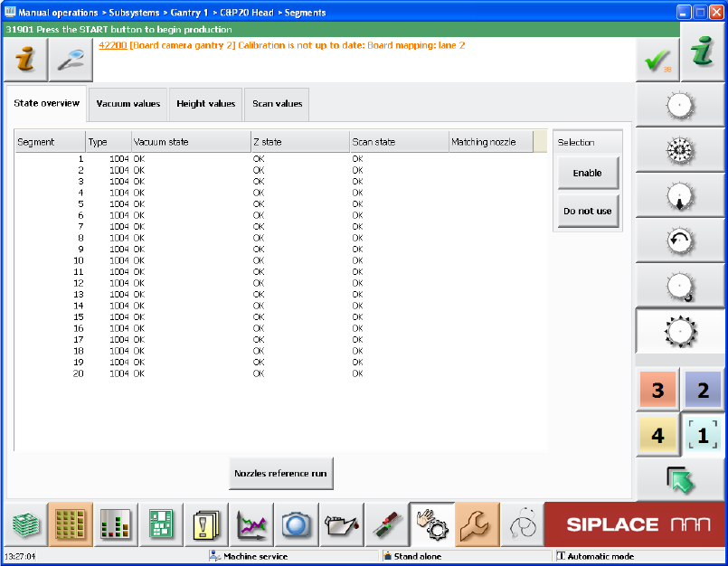Click Vacuum state OK of segment 8
The height and width of the screenshot is (566, 728).
tap(139, 238)
